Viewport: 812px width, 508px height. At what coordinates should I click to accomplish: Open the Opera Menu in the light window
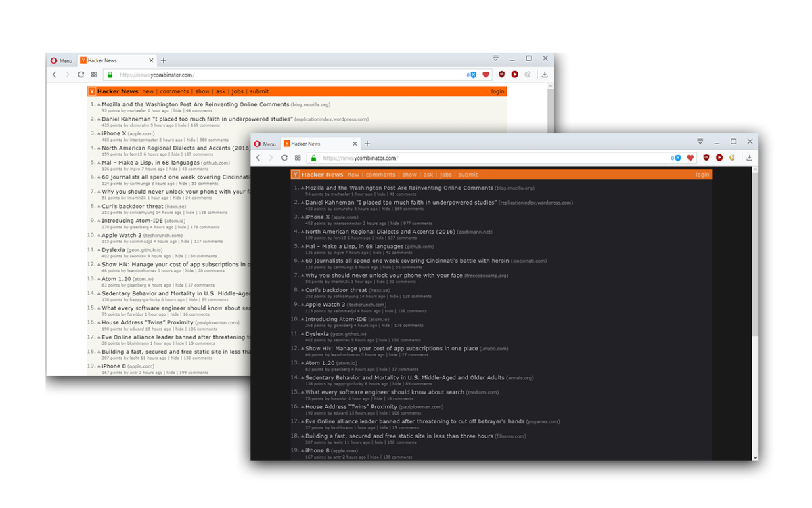[61, 60]
